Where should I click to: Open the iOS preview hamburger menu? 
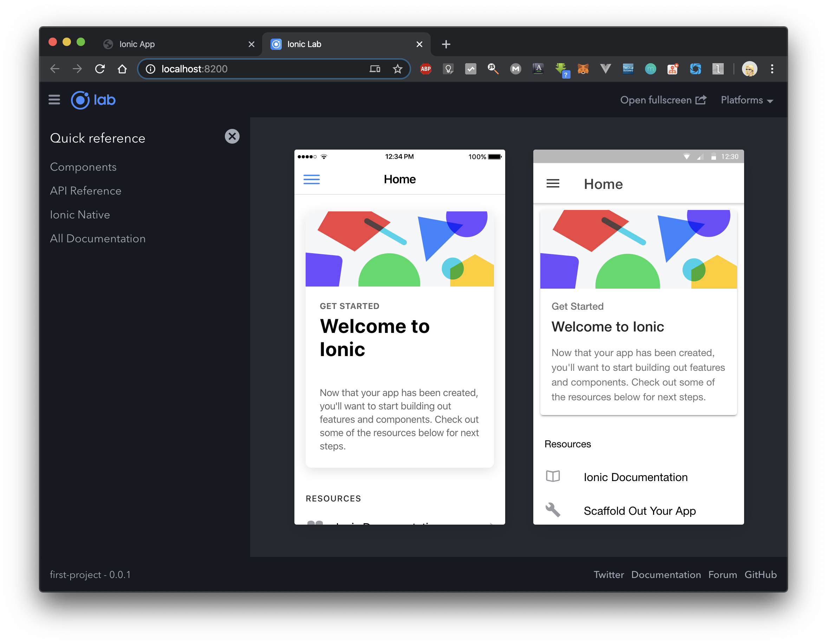(311, 179)
